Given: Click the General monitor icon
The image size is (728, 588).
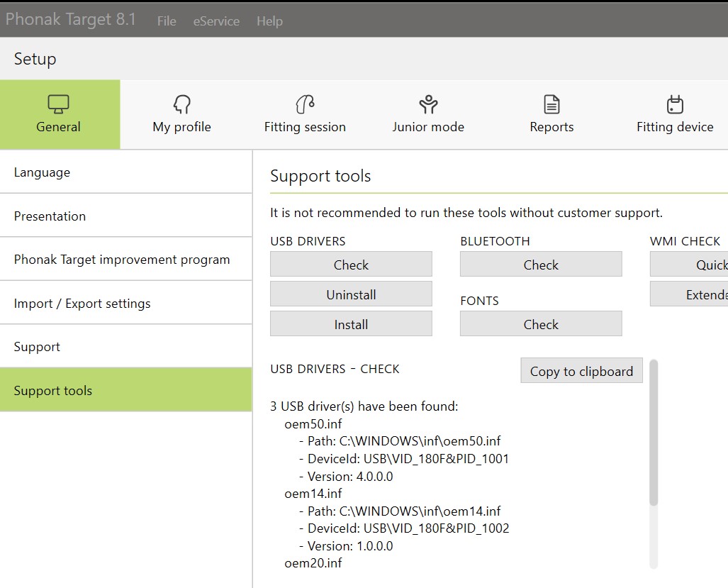Looking at the screenshot, I should click(59, 104).
